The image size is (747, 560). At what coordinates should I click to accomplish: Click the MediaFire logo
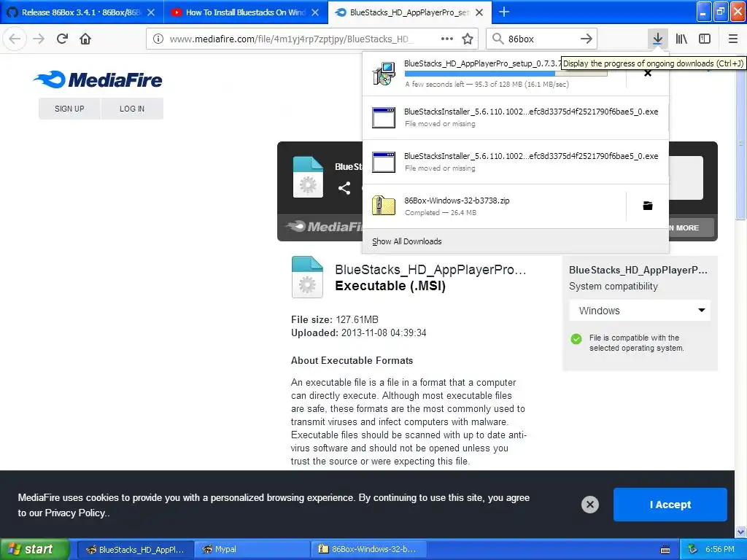(98, 79)
